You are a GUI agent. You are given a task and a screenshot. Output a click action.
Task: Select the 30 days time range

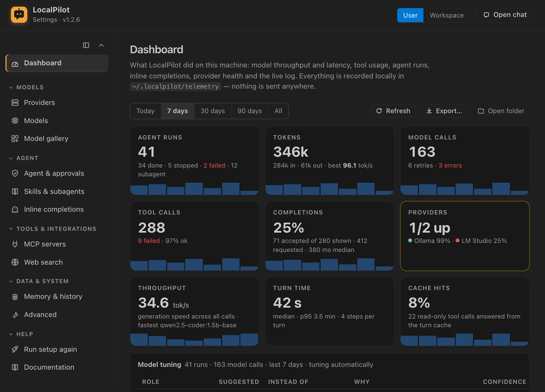tap(213, 111)
